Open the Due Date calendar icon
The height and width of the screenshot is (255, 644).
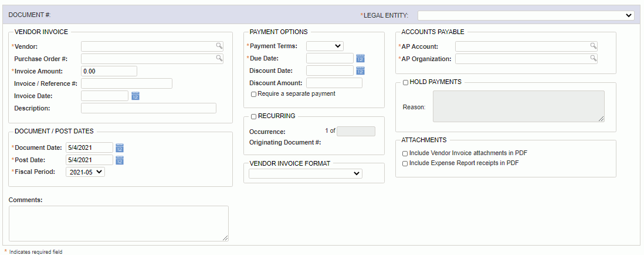360,58
